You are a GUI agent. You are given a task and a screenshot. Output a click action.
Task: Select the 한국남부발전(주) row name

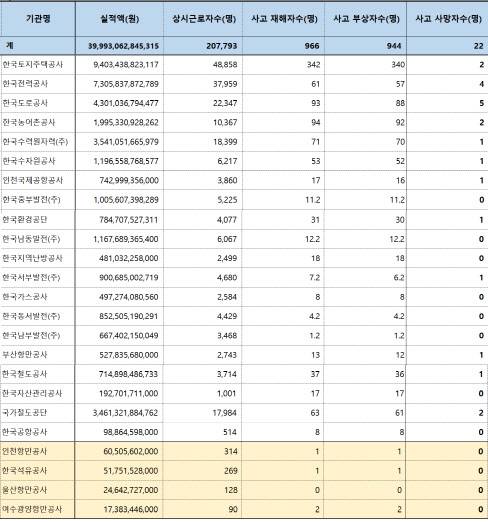pyautogui.click(x=31, y=335)
